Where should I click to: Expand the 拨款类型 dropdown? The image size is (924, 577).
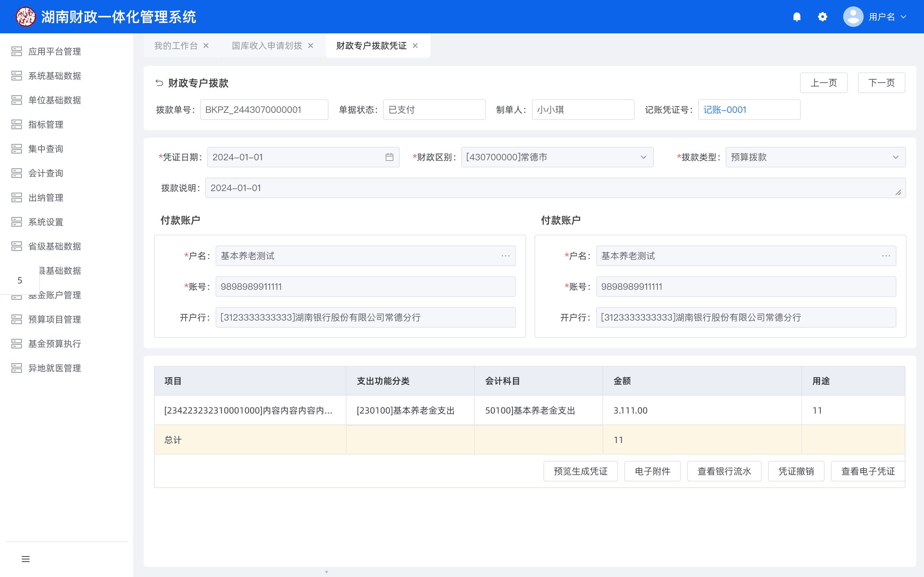pyautogui.click(x=895, y=157)
